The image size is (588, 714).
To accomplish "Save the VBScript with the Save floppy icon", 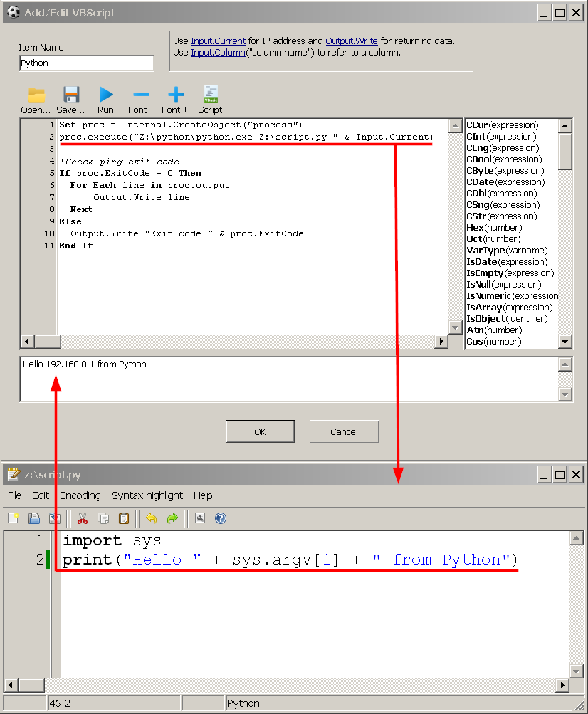I will [71, 95].
